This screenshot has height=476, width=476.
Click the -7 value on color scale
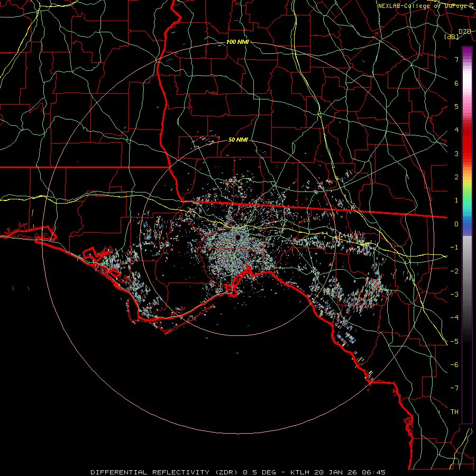454,388
